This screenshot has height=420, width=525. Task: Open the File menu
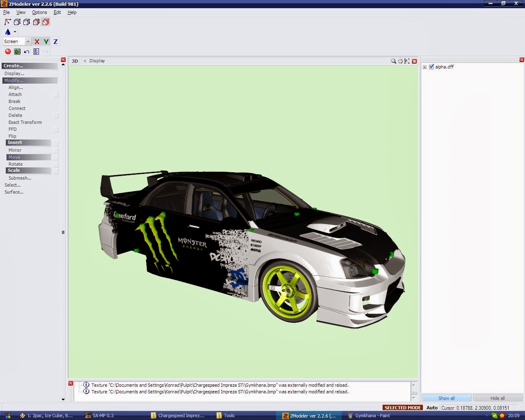point(7,12)
